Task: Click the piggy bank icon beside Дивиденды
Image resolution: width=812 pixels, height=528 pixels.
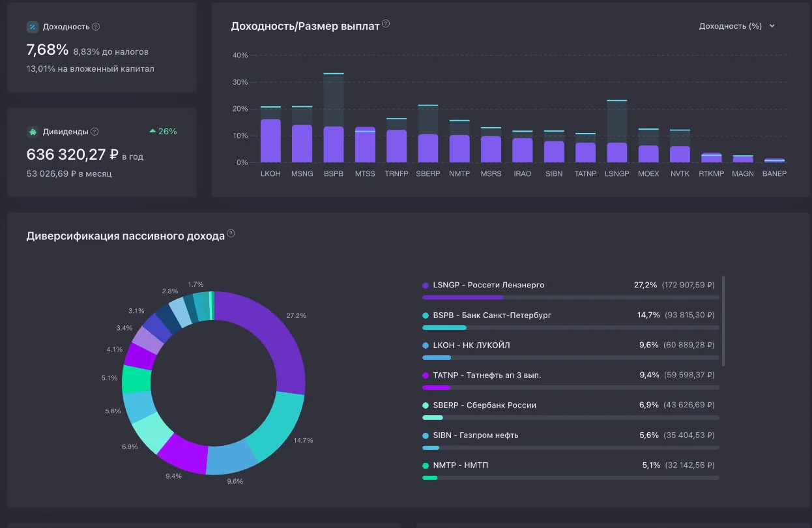Action: pyautogui.click(x=32, y=132)
